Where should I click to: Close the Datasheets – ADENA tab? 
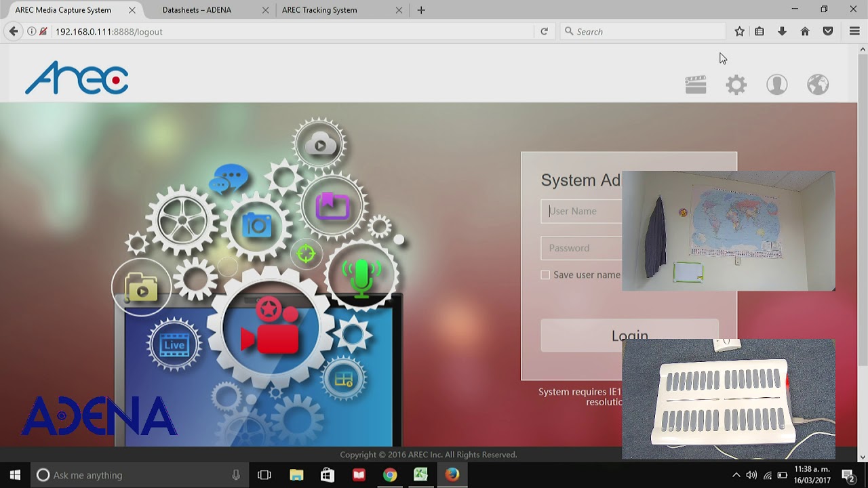[x=265, y=10]
